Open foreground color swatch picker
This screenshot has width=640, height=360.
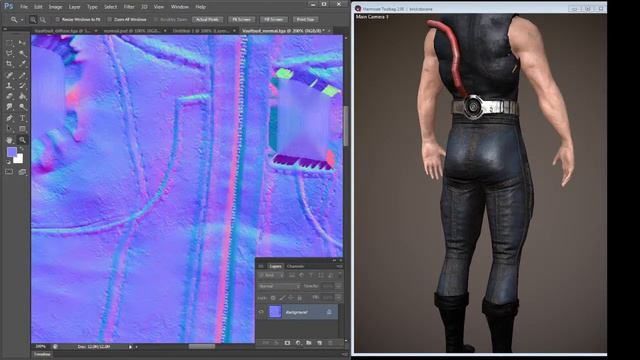tap(11, 151)
